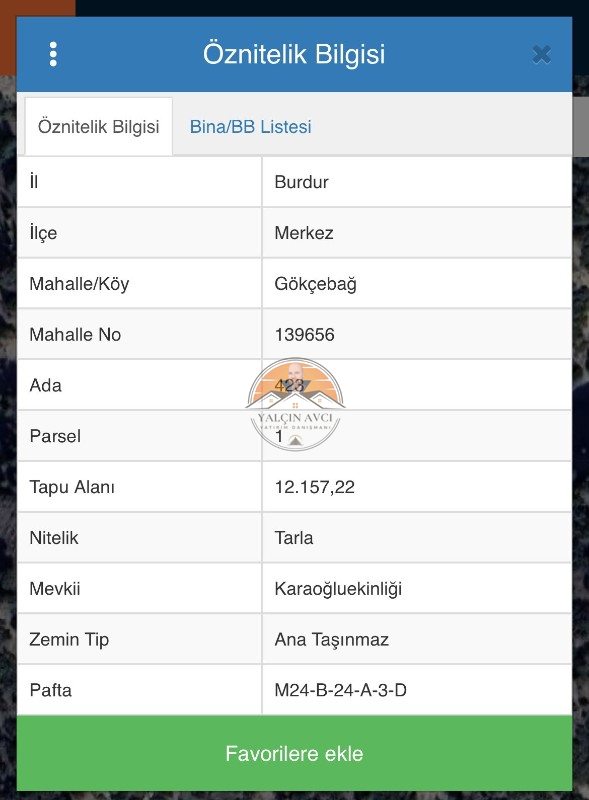Select the Tarla Nitelik value
The height and width of the screenshot is (800, 589).
click(294, 538)
